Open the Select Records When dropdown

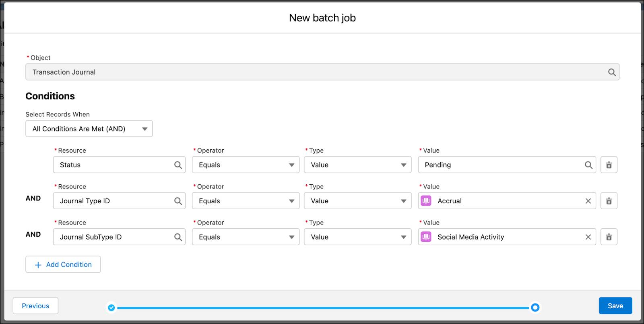pos(89,129)
